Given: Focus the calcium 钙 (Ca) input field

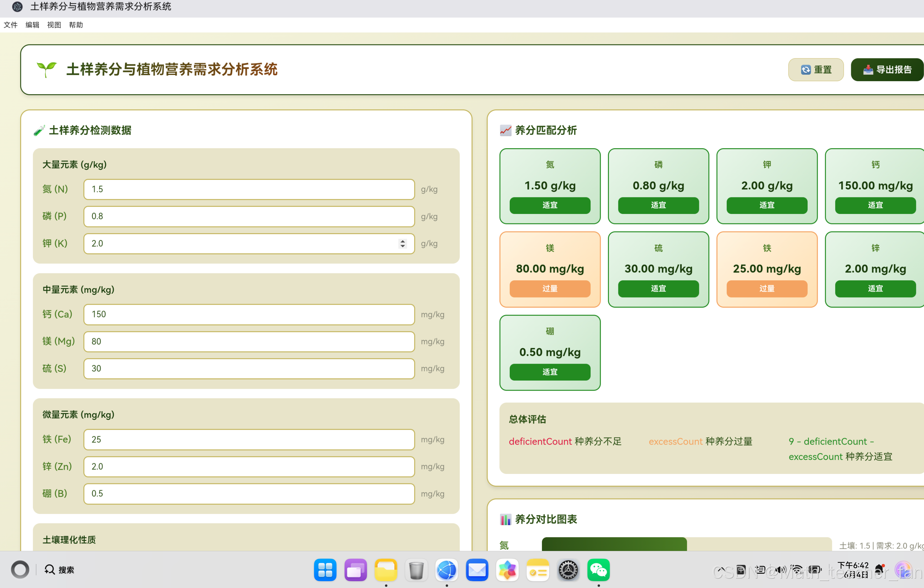Looking at the screenshot, I should coord(249,314).
